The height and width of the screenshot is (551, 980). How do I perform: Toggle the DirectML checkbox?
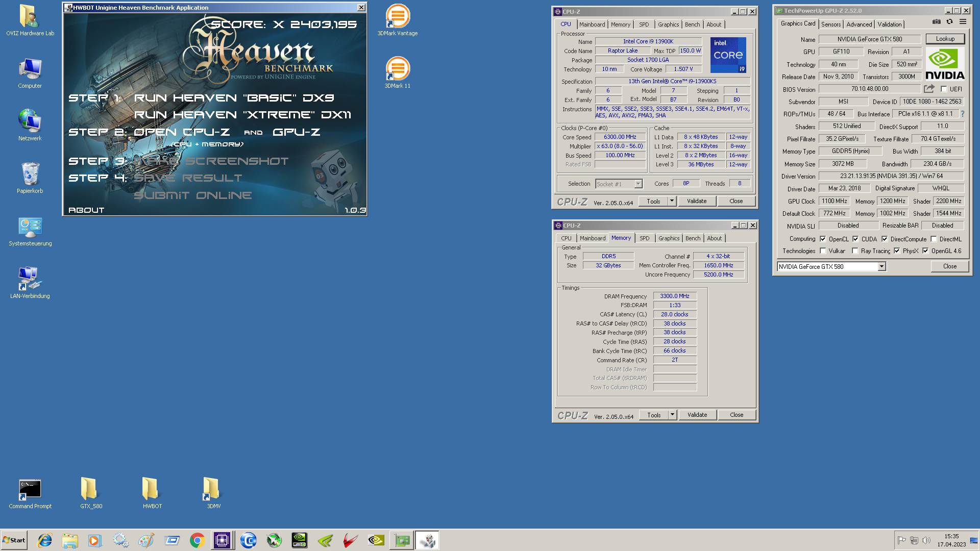(x=934, y=239)
